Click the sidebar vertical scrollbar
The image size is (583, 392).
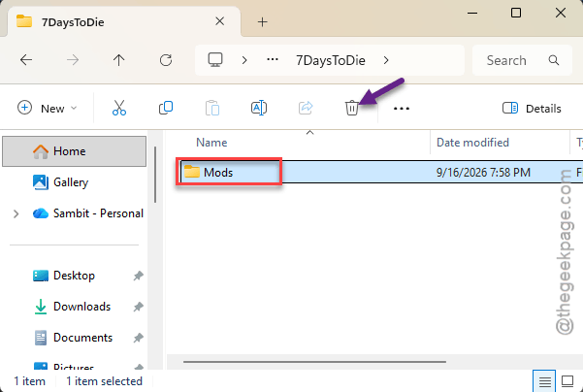(155, 175)
